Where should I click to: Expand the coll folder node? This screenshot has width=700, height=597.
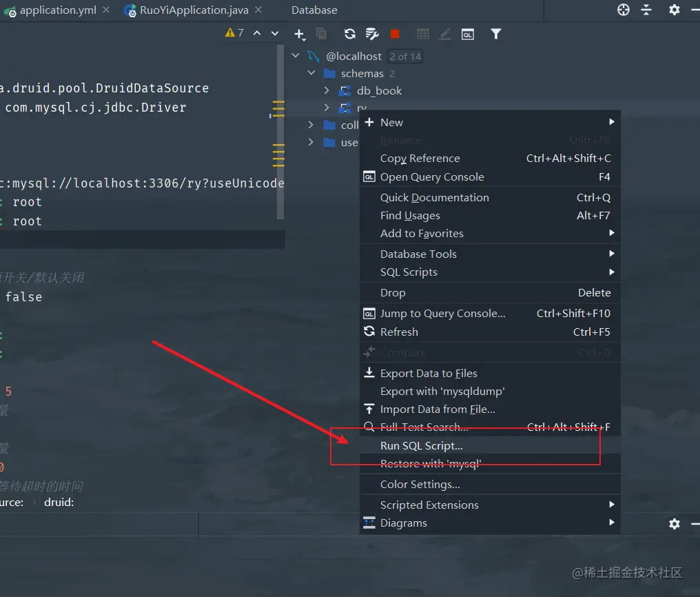pos(311,125)
